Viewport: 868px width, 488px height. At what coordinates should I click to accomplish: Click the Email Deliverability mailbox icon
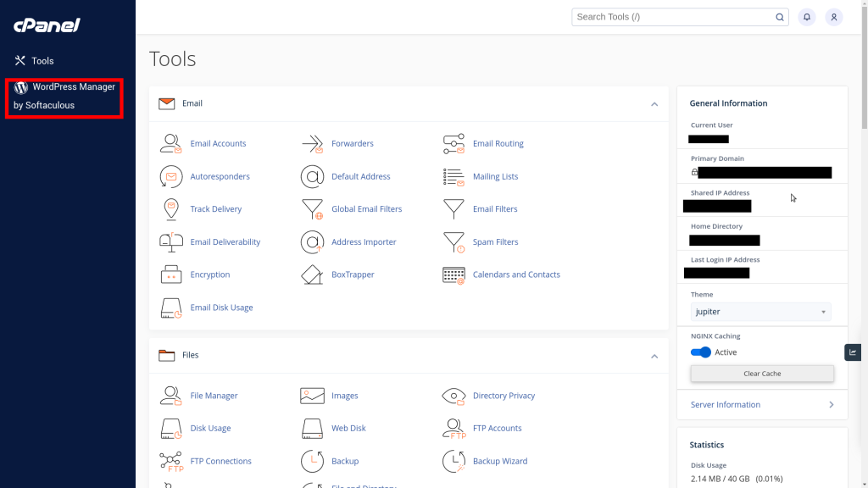[170, 241]
